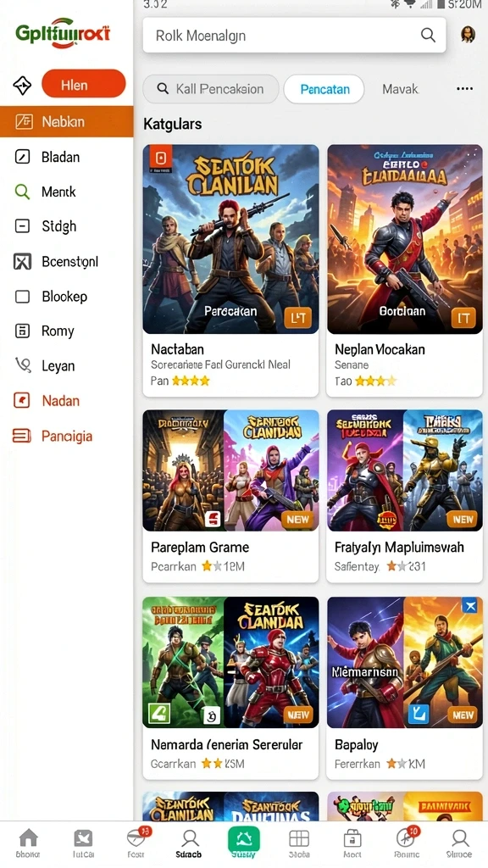This screenshot has height=868, width=488.
Task: Click the orange badge on Nactaban cover
Action: pyautogui.click(x=160, y=159)
